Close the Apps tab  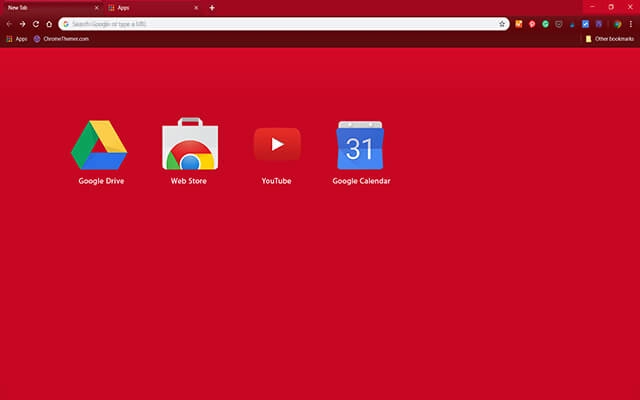(x=196, y=8)
